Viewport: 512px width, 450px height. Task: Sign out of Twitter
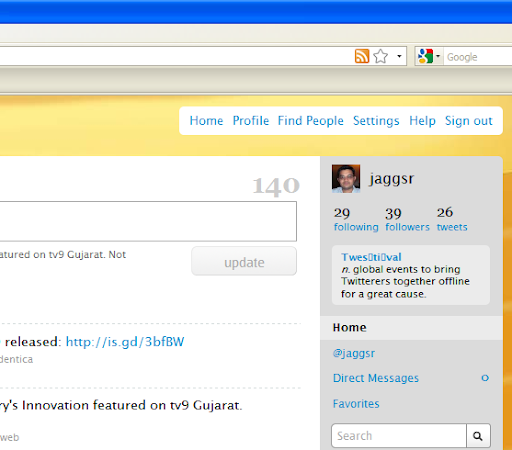click(469, 121)
